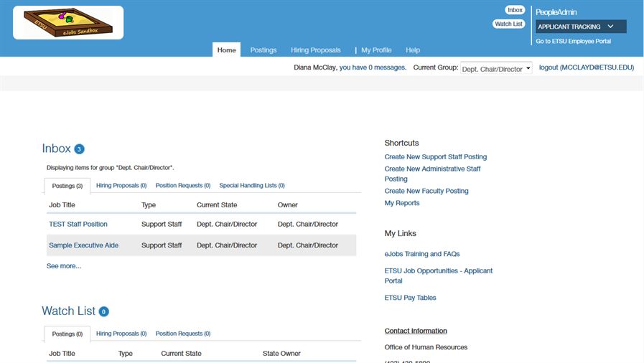
Task: Open the ETSU Pay Tables link
Action: point(410,298)
